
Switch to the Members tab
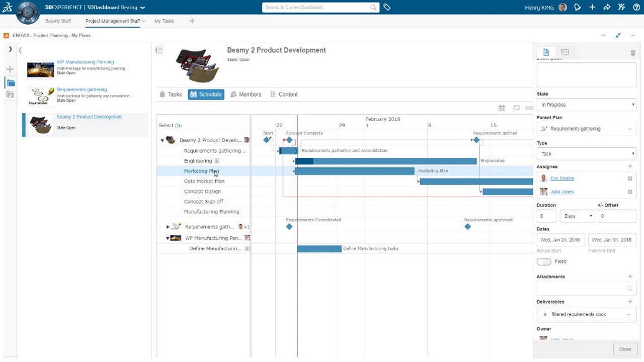[x=246, y=95]
